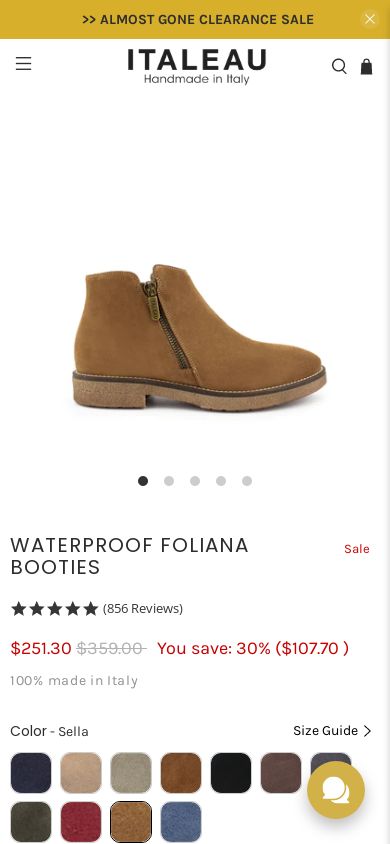Viewport: 390px width, 844px height.
Task: Pick the olive green color swatch
Action: click(x=31, y=821)
